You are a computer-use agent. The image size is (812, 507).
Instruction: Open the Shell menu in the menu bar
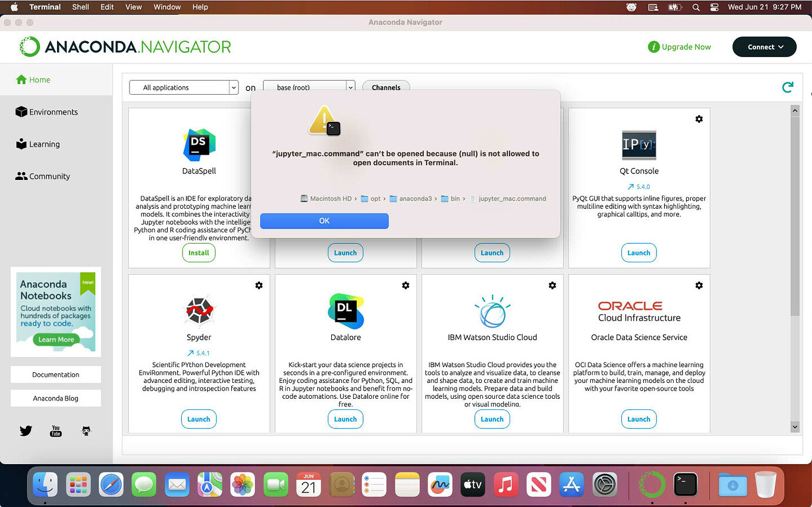pyautogui.click(x=81, y=7)
